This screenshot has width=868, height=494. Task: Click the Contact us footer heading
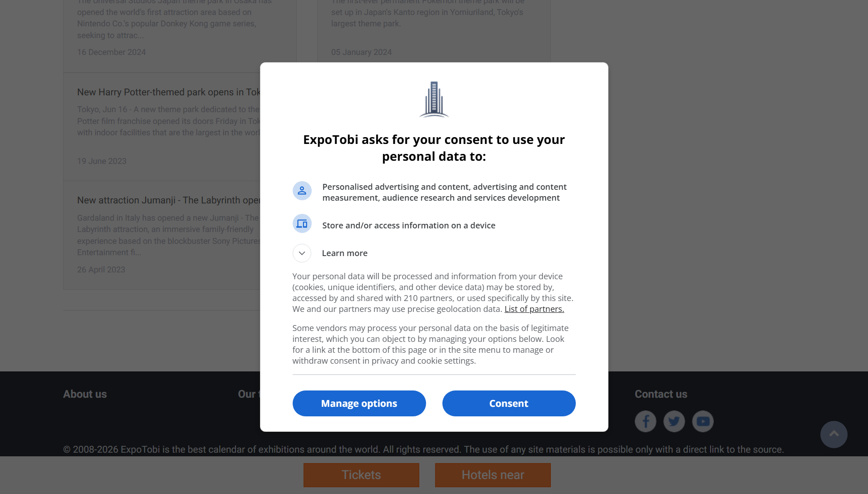point(661,394)
